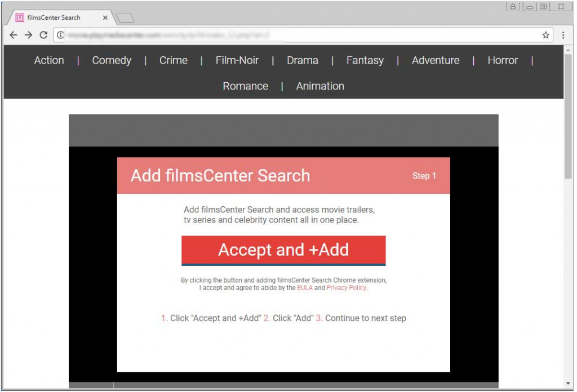The image size is (577, 392).
Task: Click the Chrome user profile icon
Action: 513,7
